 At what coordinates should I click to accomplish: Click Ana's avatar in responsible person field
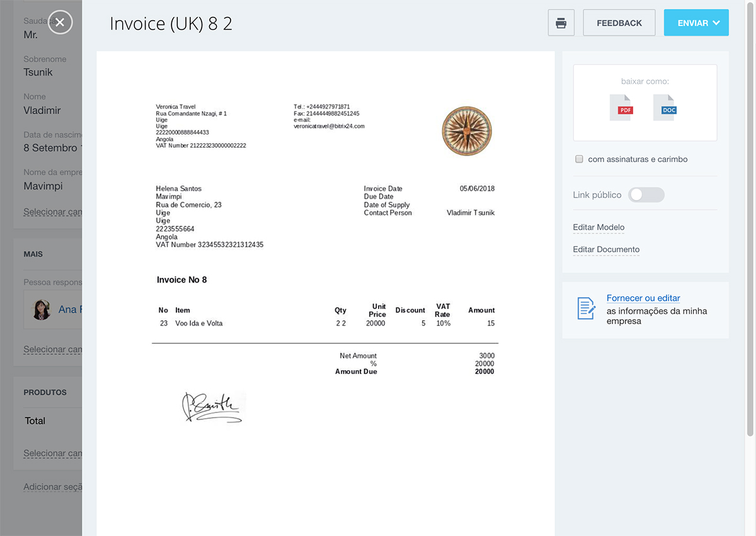42,310
